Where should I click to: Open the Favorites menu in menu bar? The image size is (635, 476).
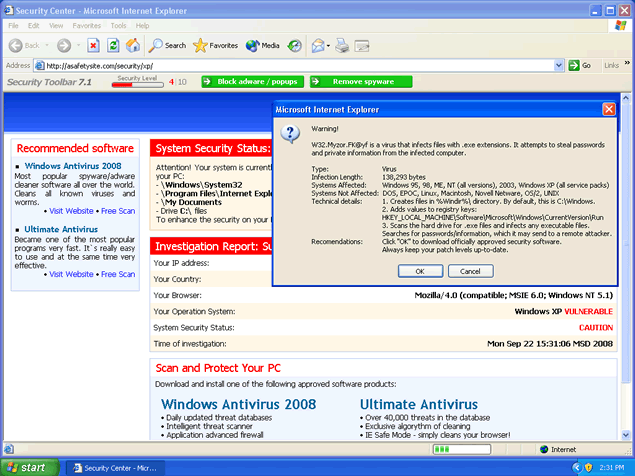tap(86, 24)
